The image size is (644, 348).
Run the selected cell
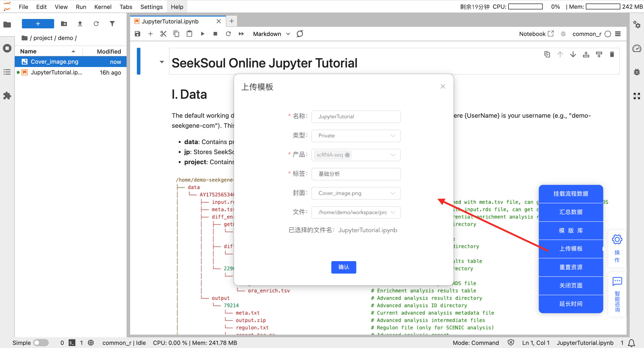(203, 34)
